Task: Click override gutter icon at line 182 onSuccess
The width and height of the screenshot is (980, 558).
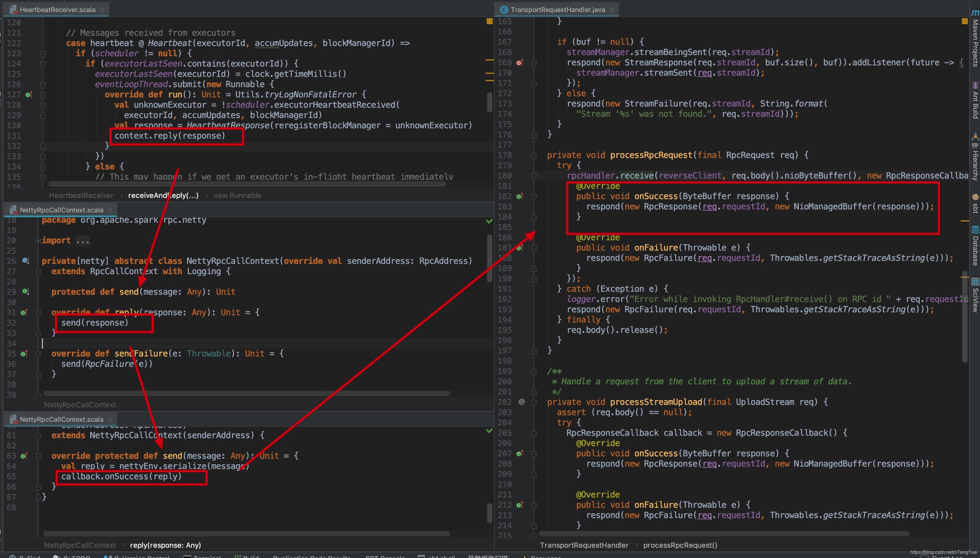Action: 520,196
